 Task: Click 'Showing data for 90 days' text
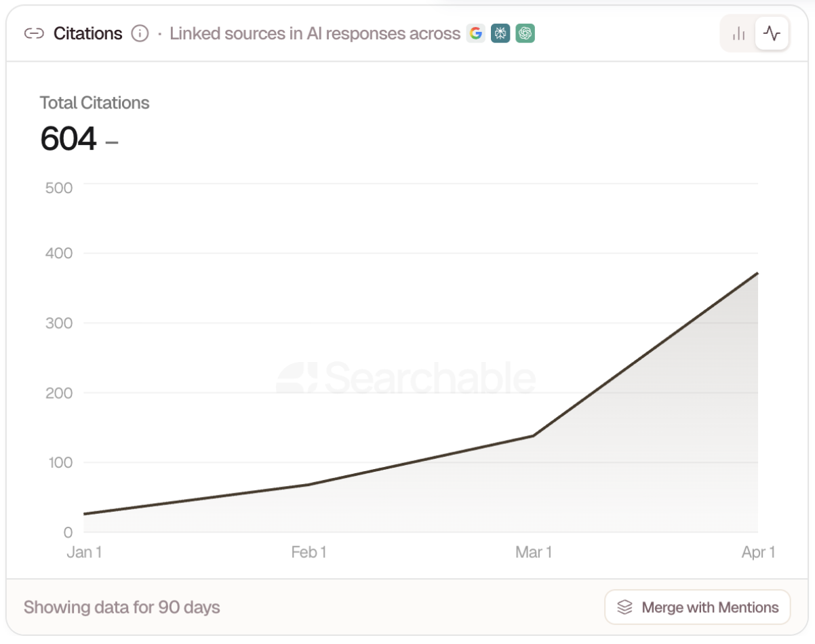click(122, 607)
